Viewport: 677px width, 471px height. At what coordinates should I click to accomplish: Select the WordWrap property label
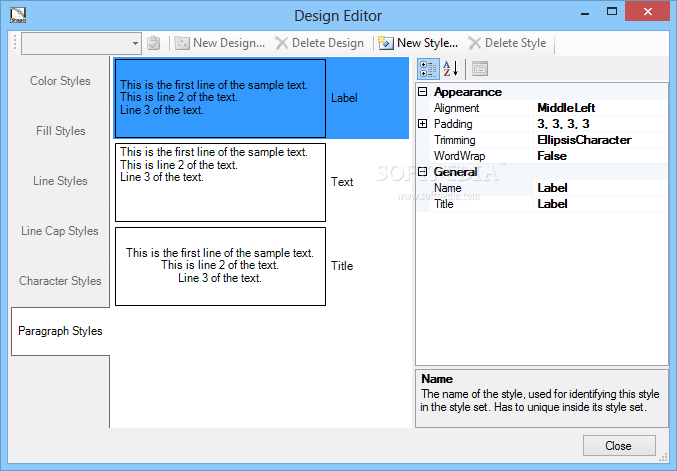coord(459,156)
